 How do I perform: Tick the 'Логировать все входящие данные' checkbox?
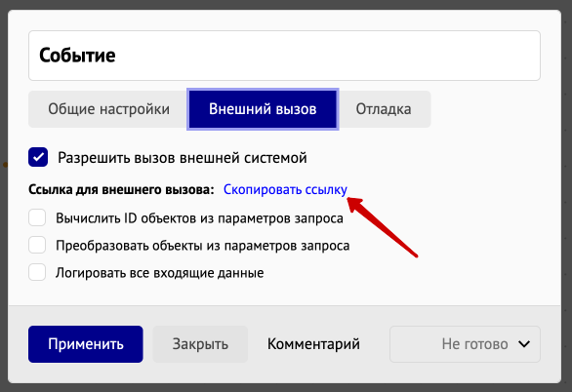[37, 272]
